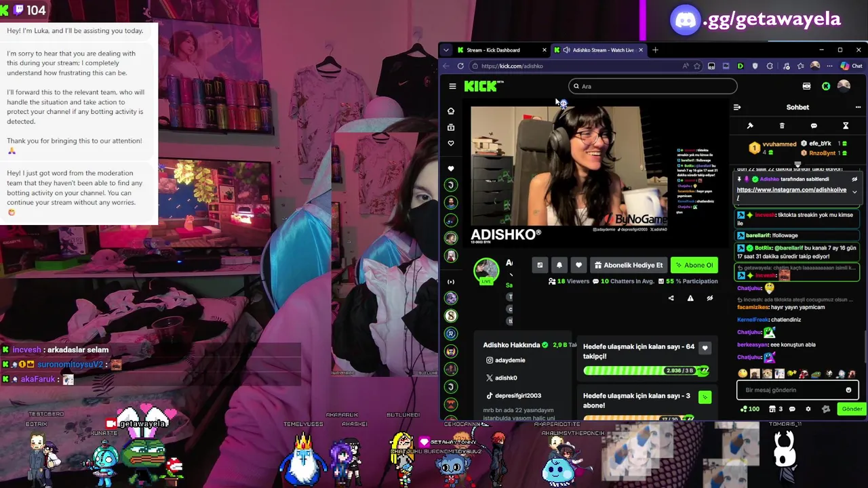Image resolution: width=868 pixels, height=488 pixels.
Task: Click the browser address bar URL
Action: 512,66
